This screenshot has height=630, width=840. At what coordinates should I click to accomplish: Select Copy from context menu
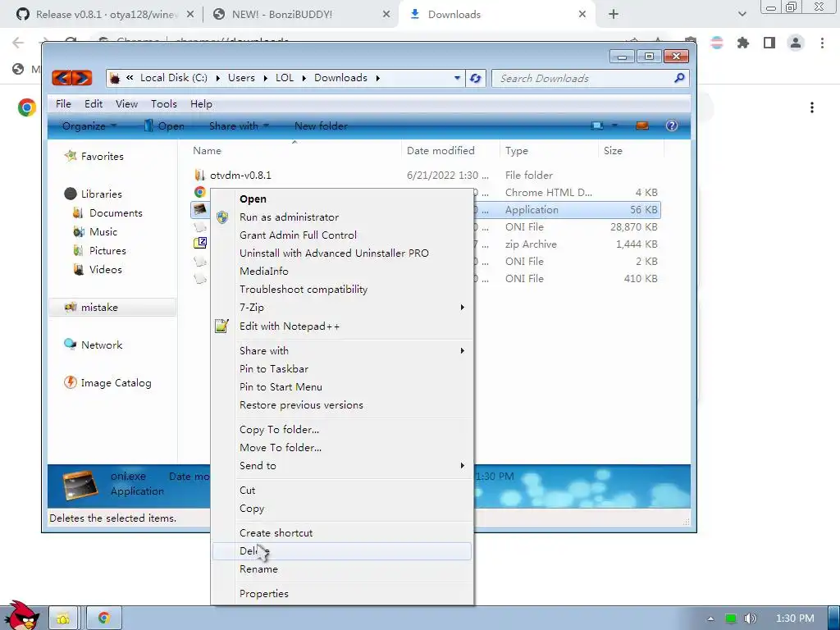(342, 509)
